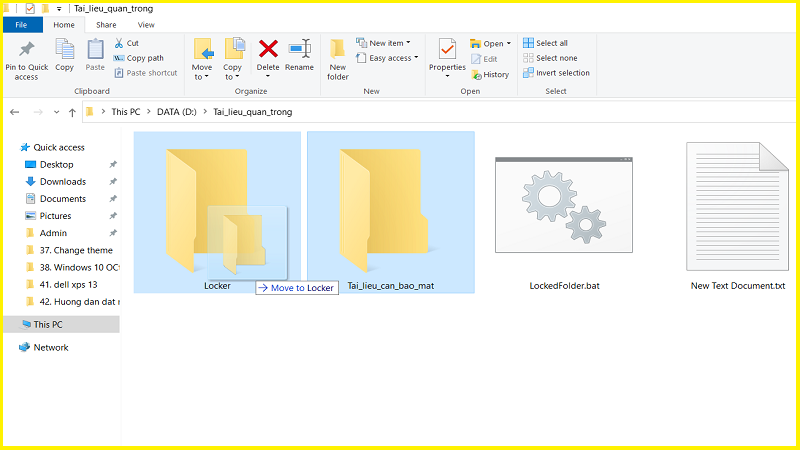This screenshot has width=800, height=450.
Task: Open the File menu
Action: pyautogui.click(x=21, y=24)
